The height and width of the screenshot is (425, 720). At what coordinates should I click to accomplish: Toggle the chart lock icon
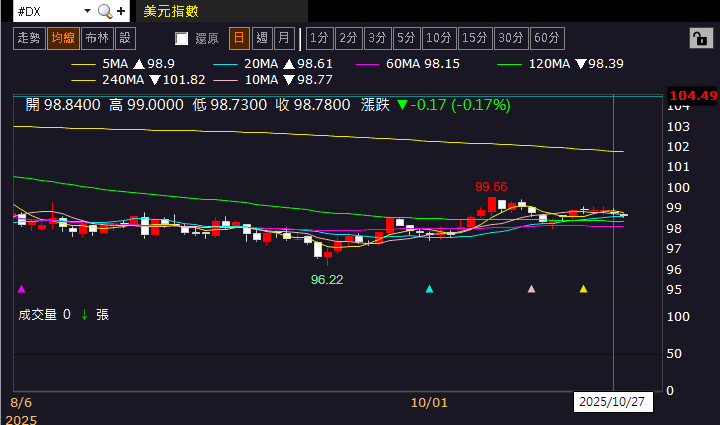701,38
